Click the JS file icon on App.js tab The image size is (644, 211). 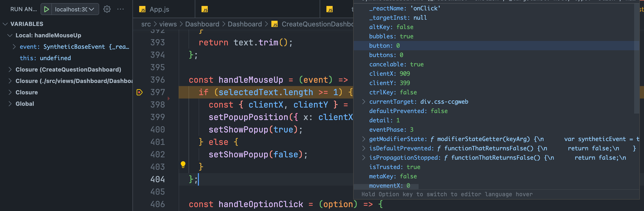point(142,10)
